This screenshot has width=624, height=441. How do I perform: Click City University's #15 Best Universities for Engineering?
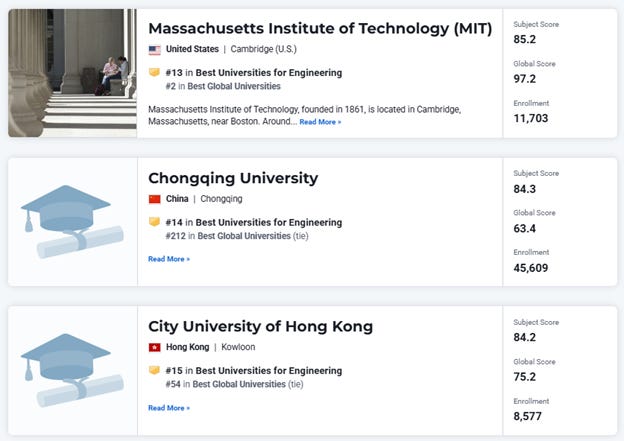[254, 371]
